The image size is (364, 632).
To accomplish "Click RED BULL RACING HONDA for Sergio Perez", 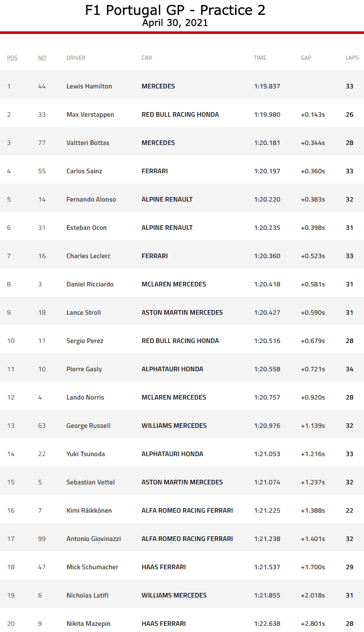I will pyautogui.click(x=180, y=341).
